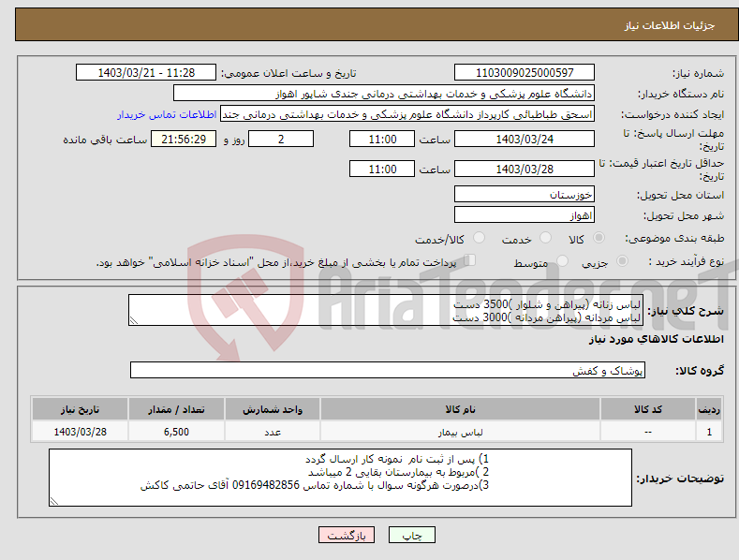Click the delivery province field خوزستان
Image resolution: width=739 pixels, height=560 pixels.
pyautogui.click(x=525, y=194)
